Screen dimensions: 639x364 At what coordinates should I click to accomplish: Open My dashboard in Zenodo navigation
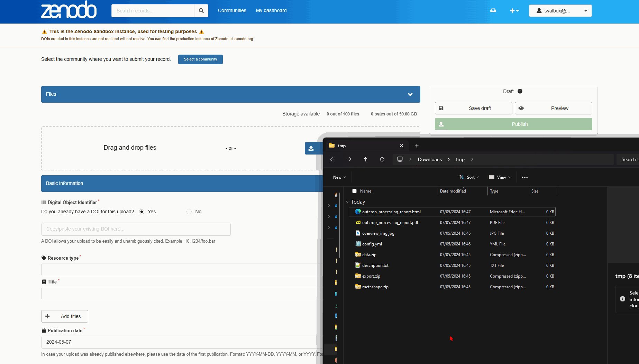click(x=271, y=10)
